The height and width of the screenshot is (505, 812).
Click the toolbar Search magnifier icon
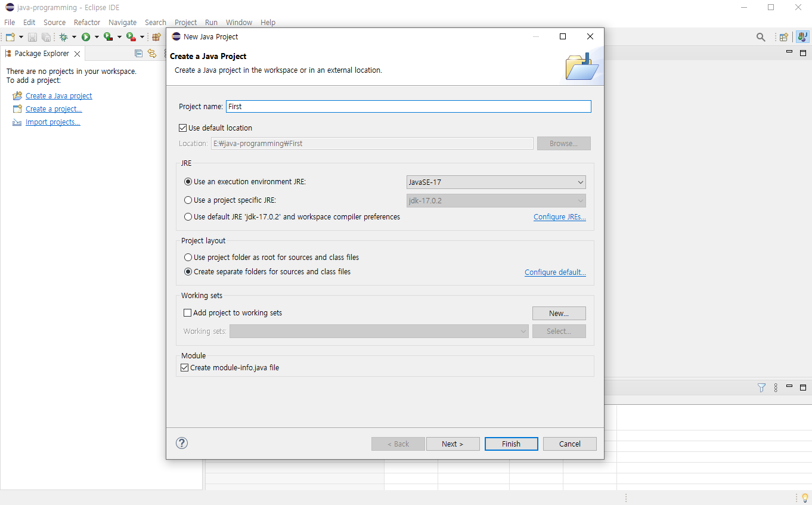point(761,37)
